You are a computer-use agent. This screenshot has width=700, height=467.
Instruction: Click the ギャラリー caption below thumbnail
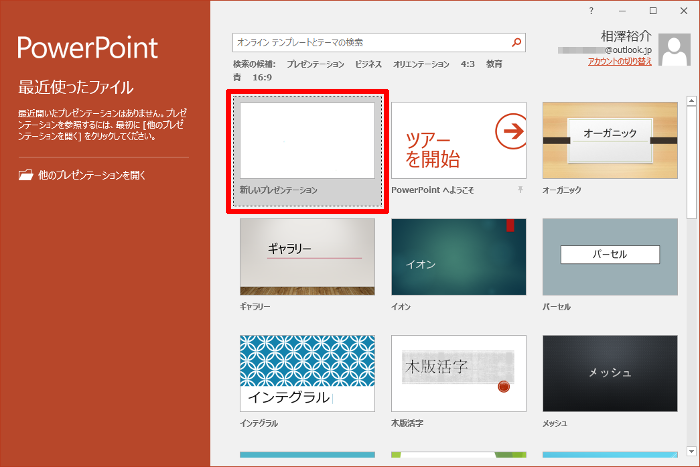pos(255,307)
